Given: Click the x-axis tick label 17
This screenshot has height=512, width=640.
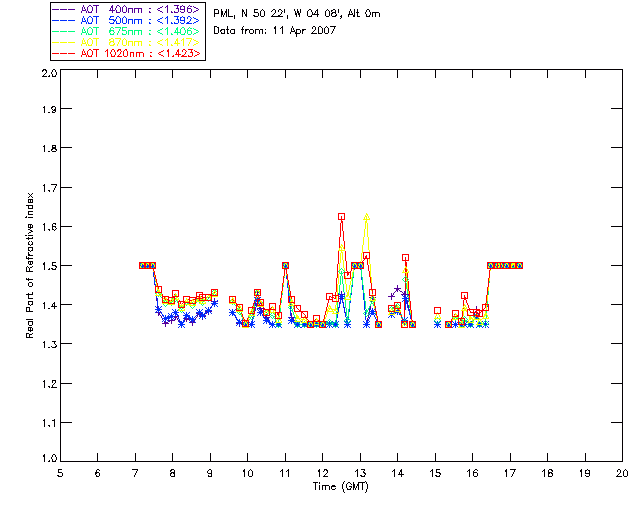Looking at the screenshot, I should 510,473.
